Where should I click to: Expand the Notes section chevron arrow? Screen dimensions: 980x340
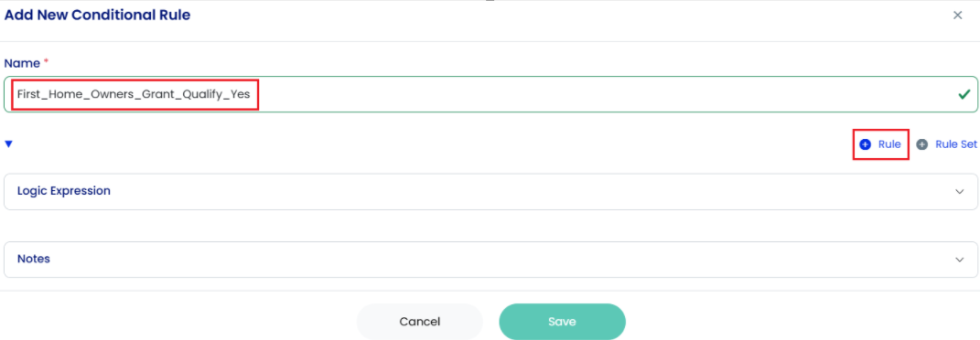click(959, 260)
